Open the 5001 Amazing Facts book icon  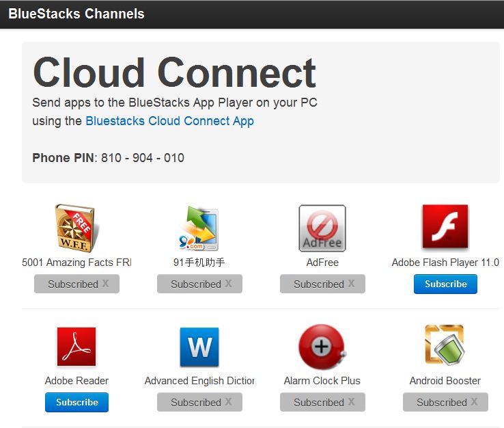[x=76, y=228]
